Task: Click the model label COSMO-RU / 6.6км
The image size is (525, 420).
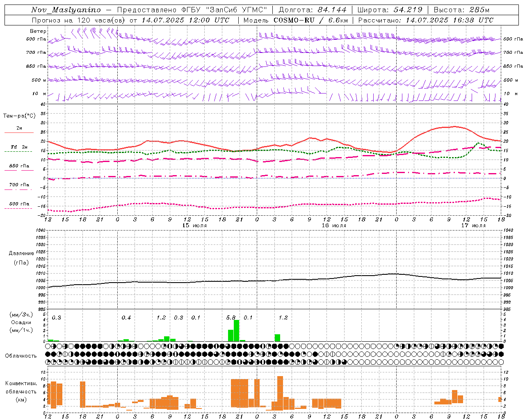Action: [x=311, y=20]
